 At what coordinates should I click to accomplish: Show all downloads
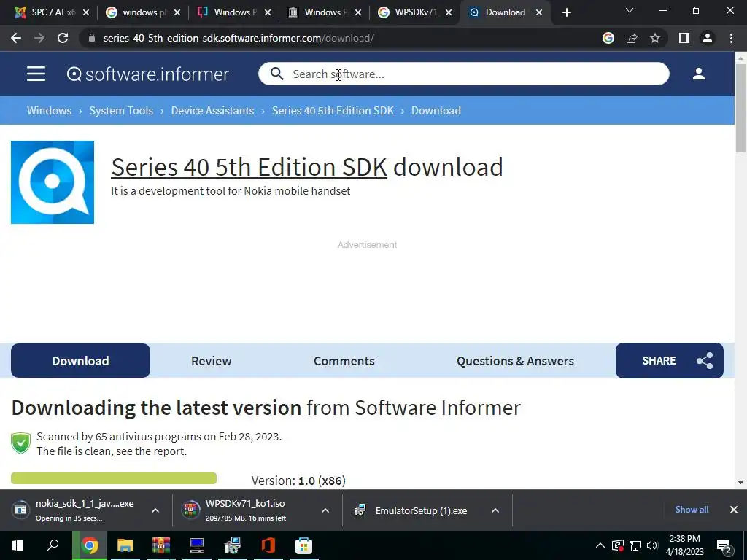point(692,510)
